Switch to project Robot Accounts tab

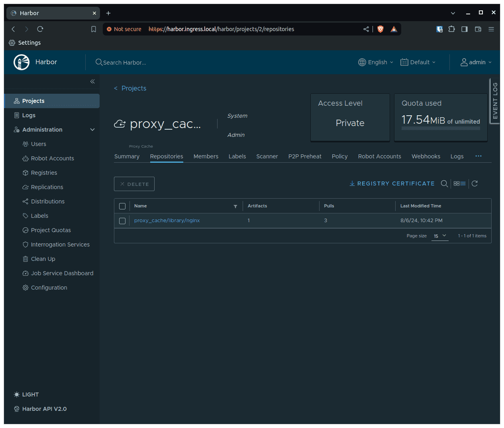coord(380,156)
